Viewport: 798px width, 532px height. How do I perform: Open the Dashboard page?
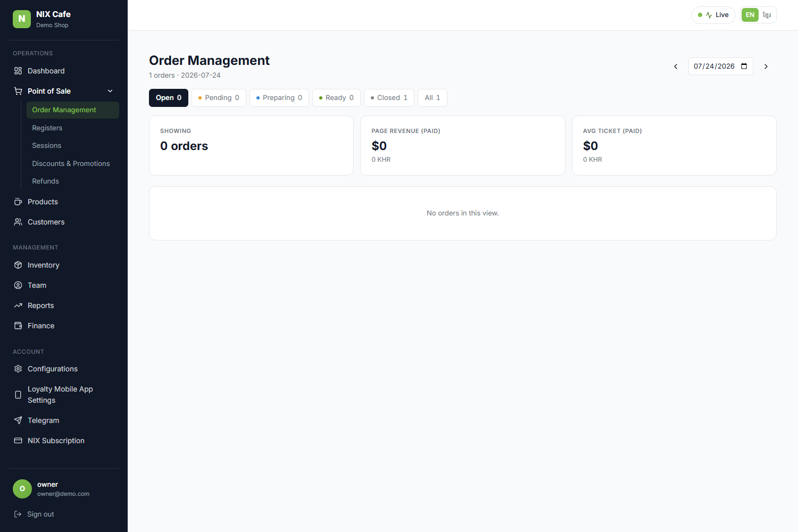pyautogui.click(x=64, y=71)
